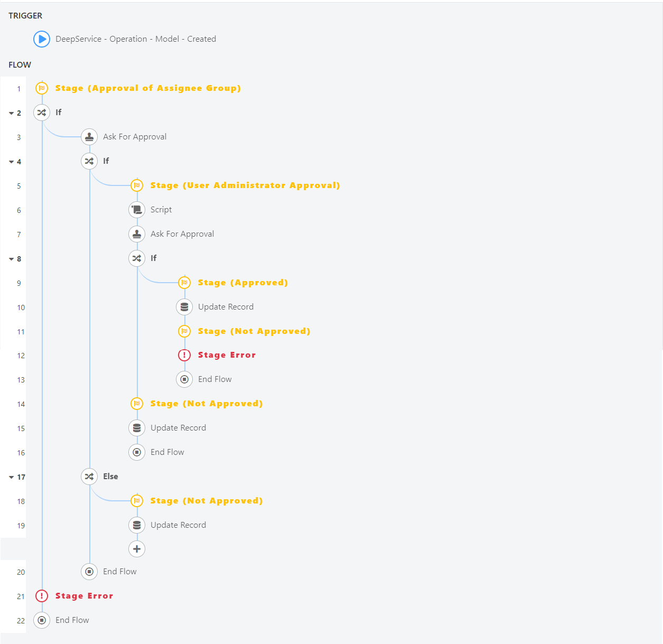Collapse step 17 Else block
Viewport: 663px width, 644px height.
[11, 477]
